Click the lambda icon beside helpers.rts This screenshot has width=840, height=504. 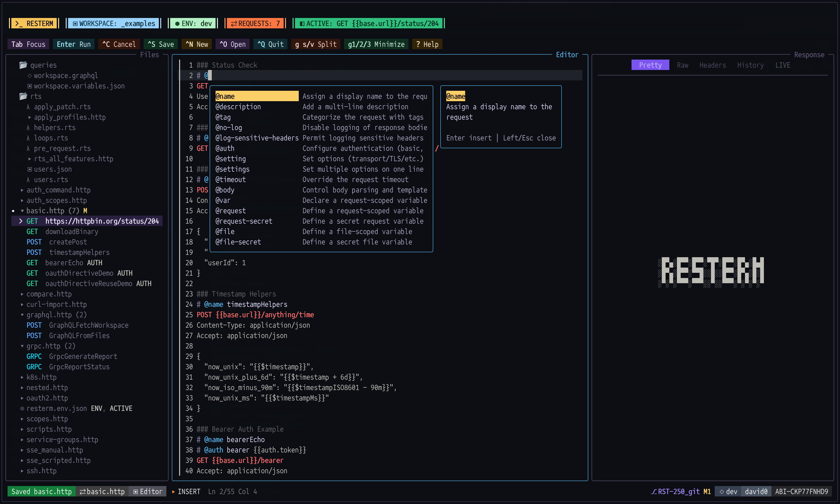coord(28,127)
